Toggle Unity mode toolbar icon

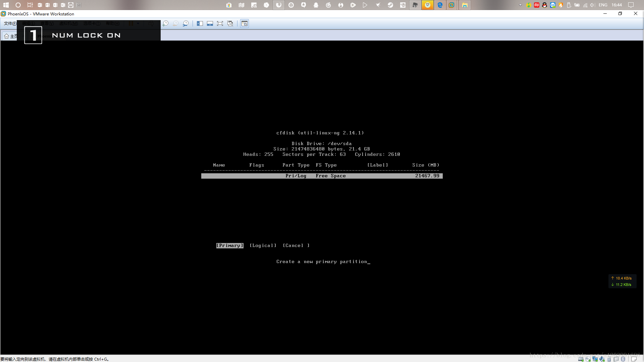pos(230,23)
